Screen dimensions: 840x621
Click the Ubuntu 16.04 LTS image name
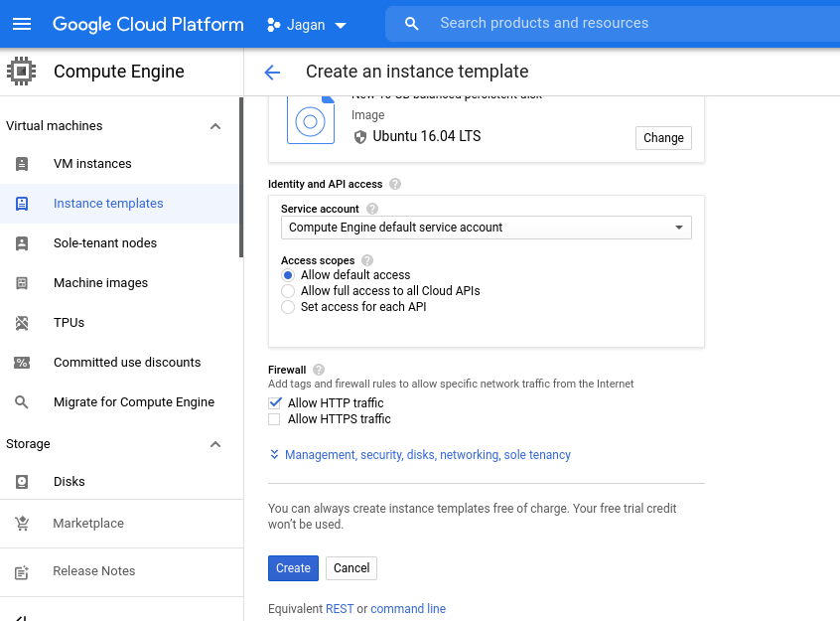426,136
